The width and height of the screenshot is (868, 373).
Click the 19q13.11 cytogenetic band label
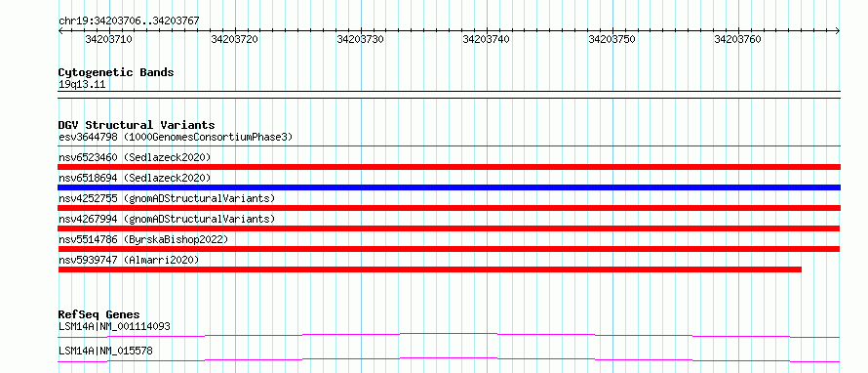(x=82, y=85)
